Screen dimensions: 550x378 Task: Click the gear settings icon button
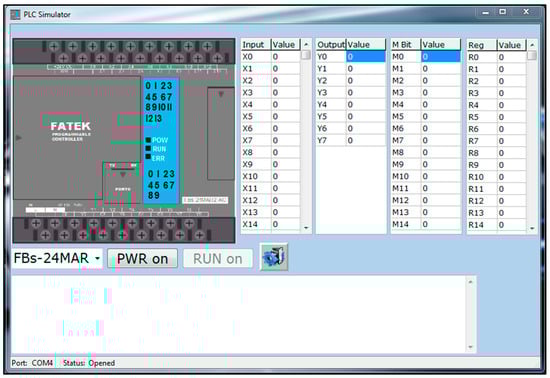coord(274,257)
